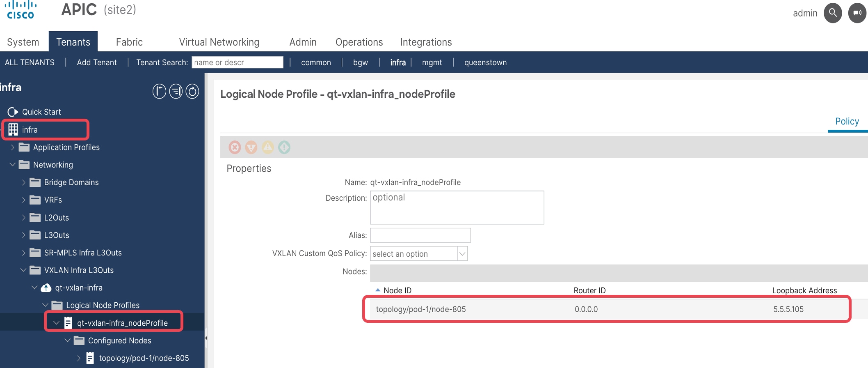Viewport: 868px width, 368px height.
Task: Click the Description text area
Action: tap(457, 207)
